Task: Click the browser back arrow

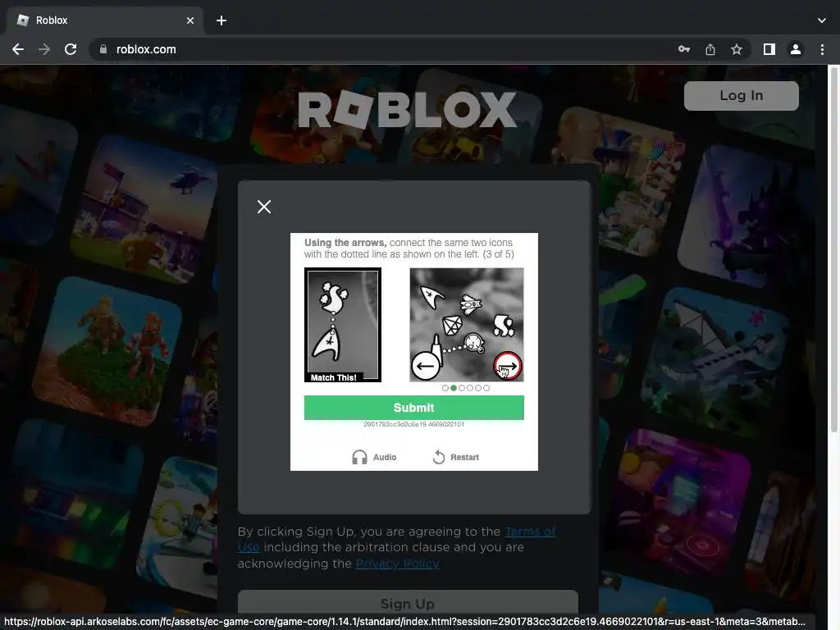Action: coord(18,49)
